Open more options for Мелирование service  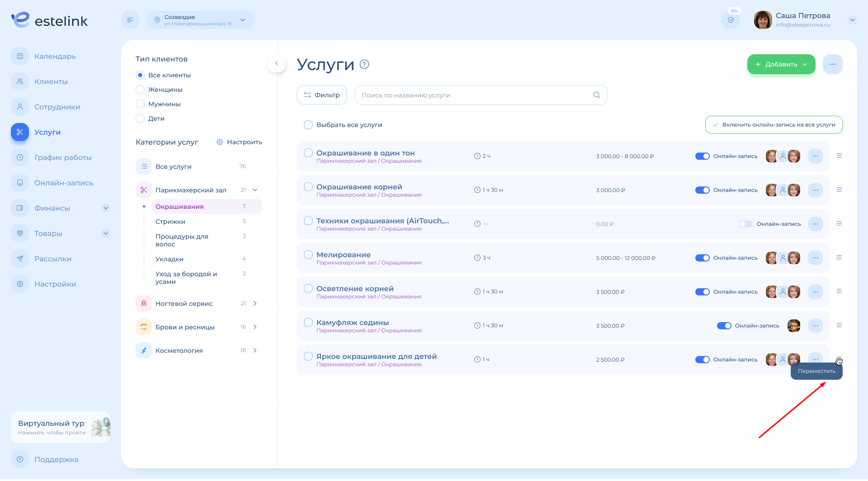[x=815, y=258]
